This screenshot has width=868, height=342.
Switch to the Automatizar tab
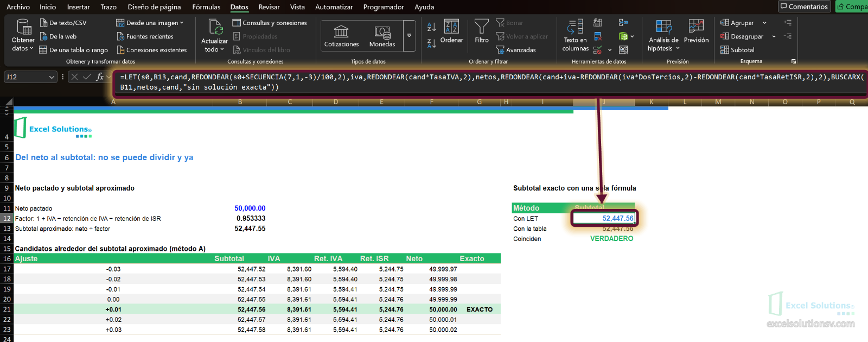(x=334, y=7)
